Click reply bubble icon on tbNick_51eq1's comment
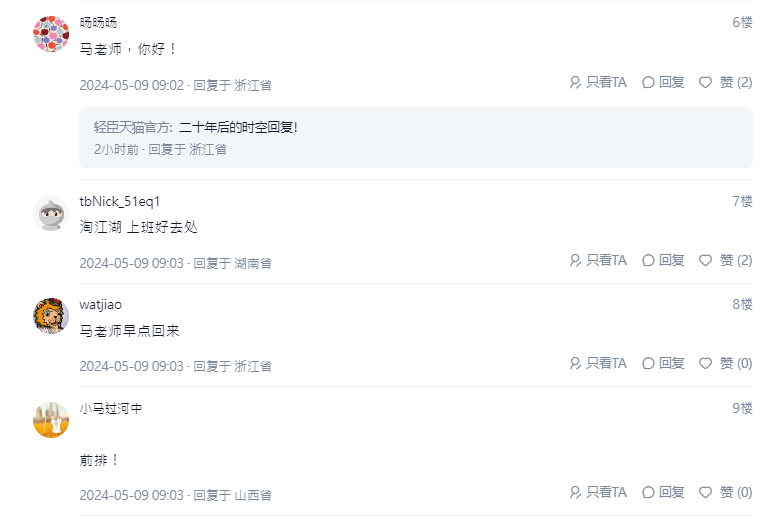This screenshot has width=780, height=517. 648,260
